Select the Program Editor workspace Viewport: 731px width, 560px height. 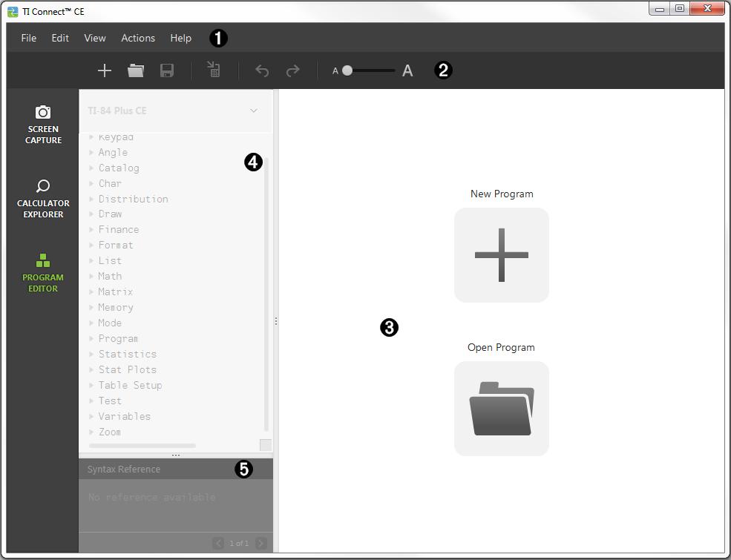(43, 273)
